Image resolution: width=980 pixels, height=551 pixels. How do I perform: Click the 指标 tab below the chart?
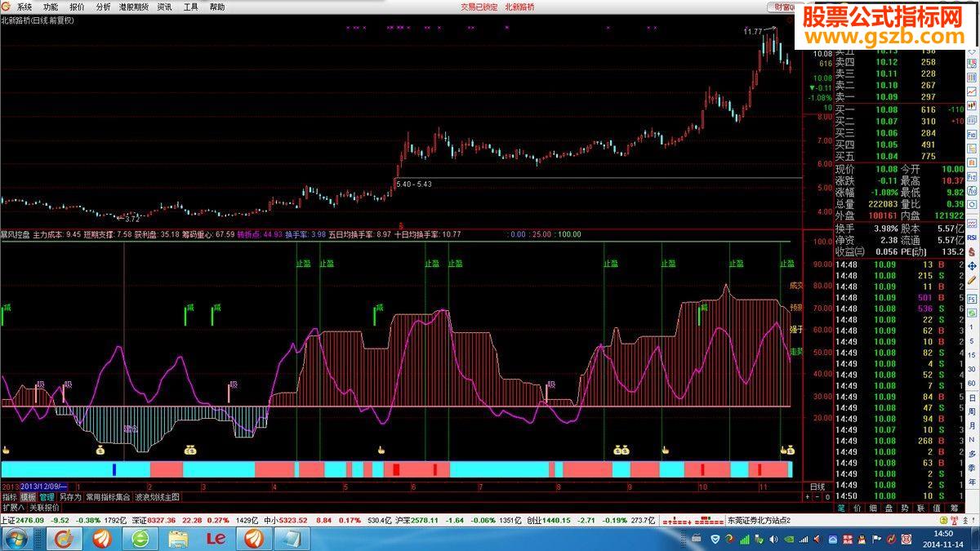(9, 496)
